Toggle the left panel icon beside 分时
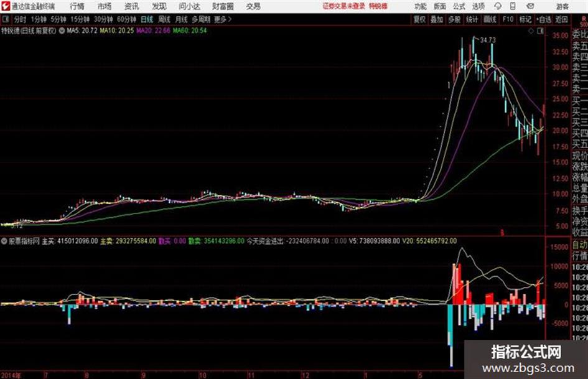This screenshot has width=588, height=379. pos(5,19)
